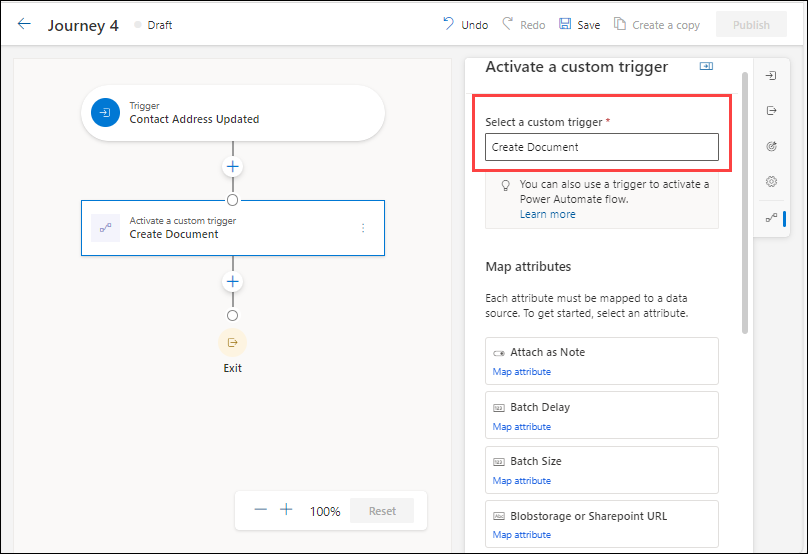Map attribute for Batch Size
808x554 pixels.
click(521, 481)
